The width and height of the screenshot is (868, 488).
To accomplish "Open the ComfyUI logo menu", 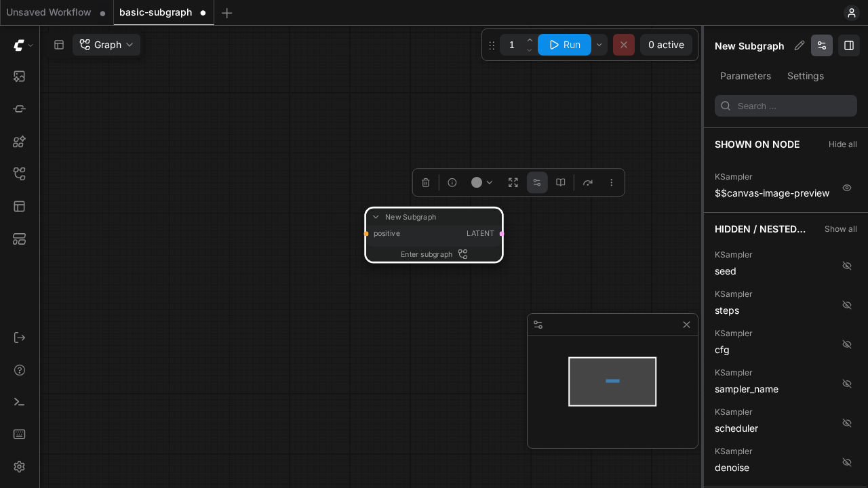I will 23,45.
